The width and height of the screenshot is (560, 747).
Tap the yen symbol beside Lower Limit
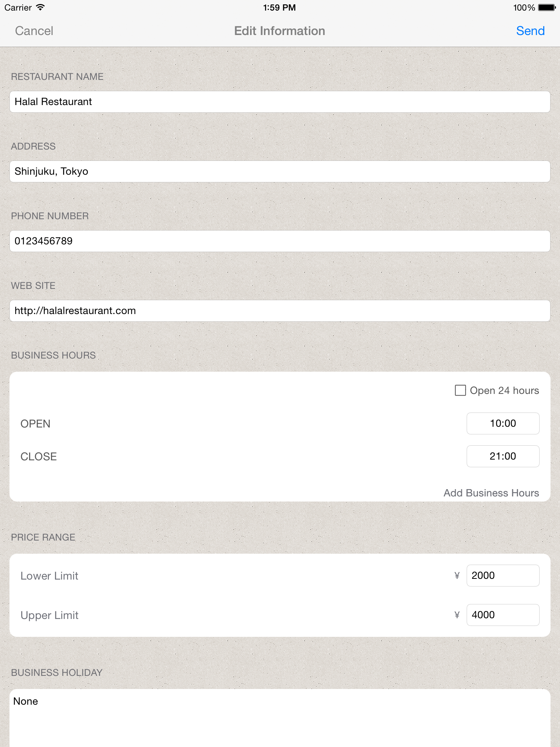[x=457, y=576]
